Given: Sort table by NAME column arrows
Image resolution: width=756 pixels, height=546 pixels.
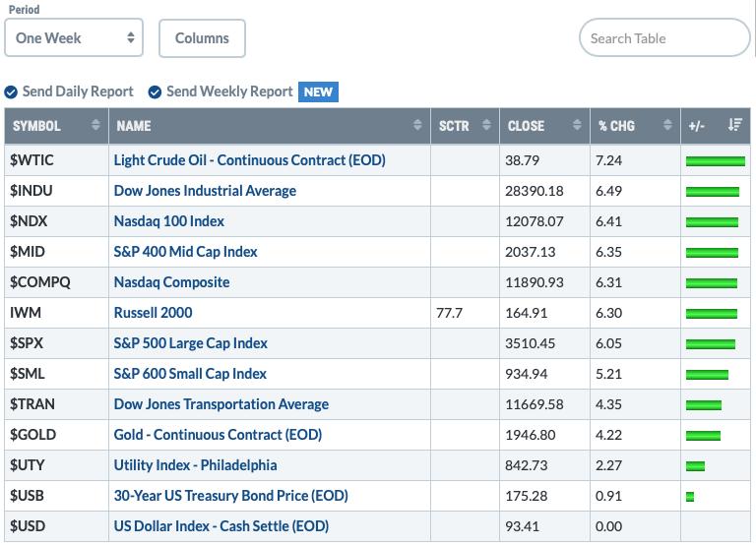Looking at the screenshot, I should [x=417, y=125].
